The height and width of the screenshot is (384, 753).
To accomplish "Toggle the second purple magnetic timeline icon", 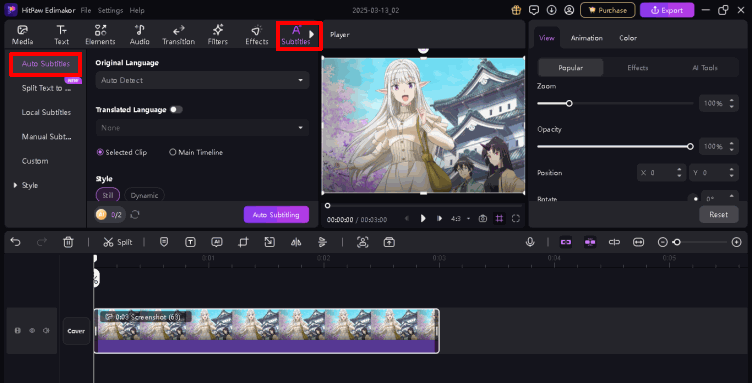I will [x=590, y=242].
